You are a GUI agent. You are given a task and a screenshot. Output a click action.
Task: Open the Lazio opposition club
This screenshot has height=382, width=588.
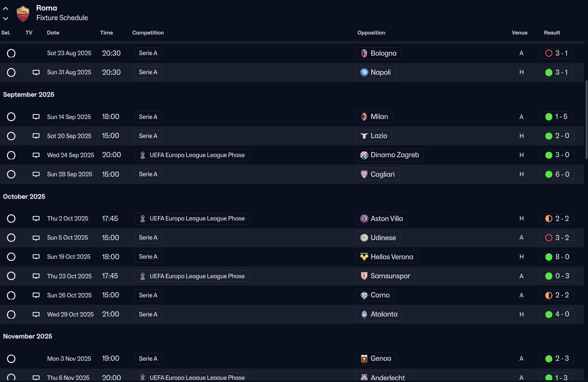pyautogui.click(x=374, y=136)
